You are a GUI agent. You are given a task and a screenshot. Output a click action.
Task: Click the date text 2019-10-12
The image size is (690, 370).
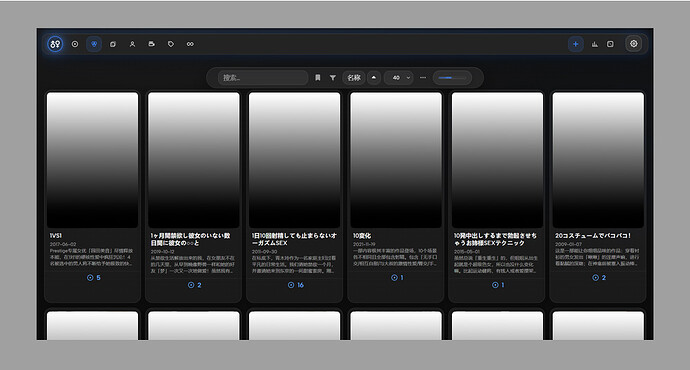click(162, 251)
